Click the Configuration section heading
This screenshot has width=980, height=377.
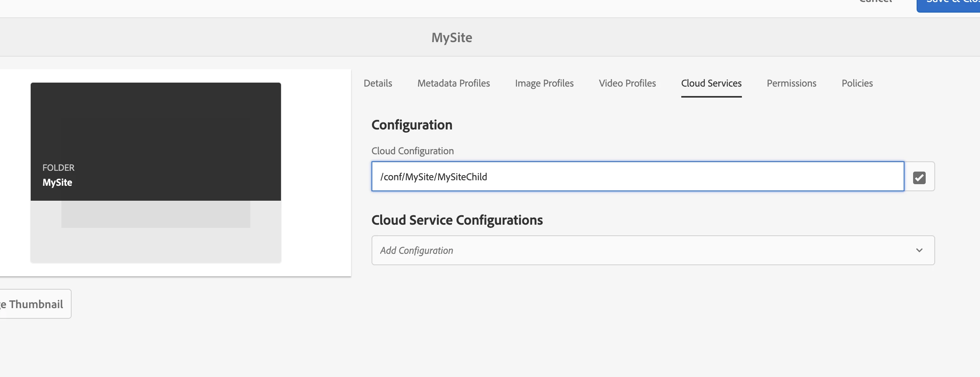(x=412, y=125)
